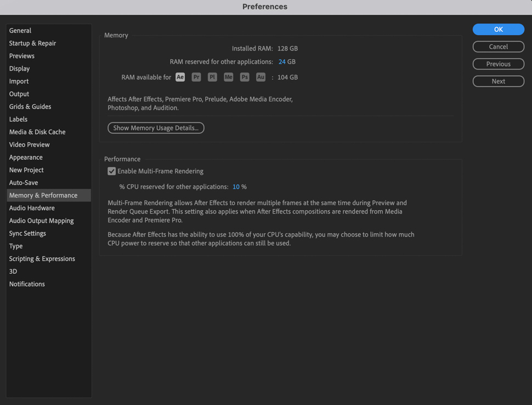Click the Installed RAM 128 GB value
This screenshot has height=405, width=532.
(287, 48)
